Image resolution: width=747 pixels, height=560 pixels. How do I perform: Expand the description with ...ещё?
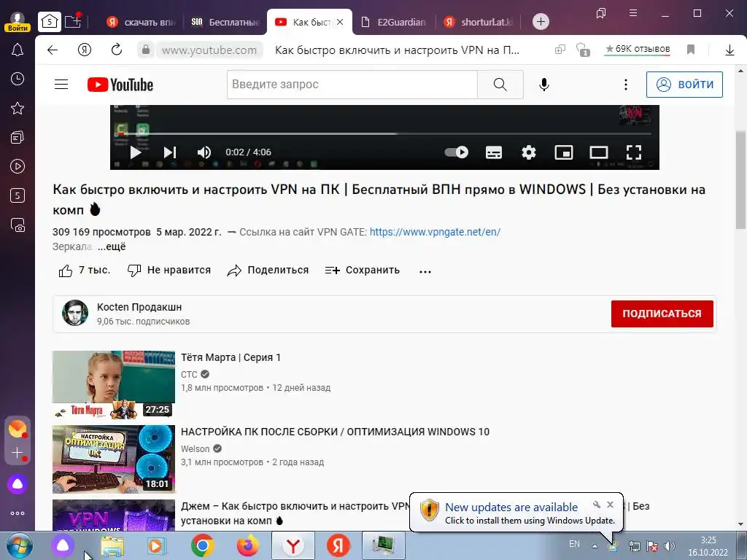tap(112, 246)
